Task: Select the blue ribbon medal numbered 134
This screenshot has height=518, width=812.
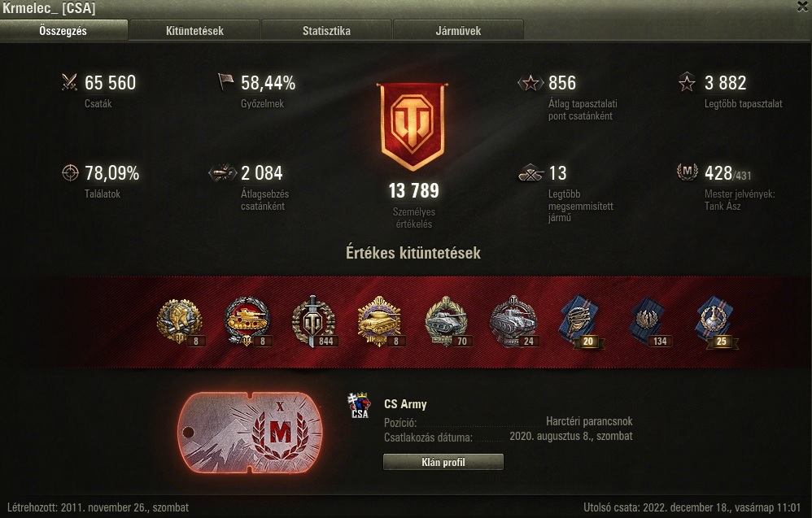Action: click(649, 321)
